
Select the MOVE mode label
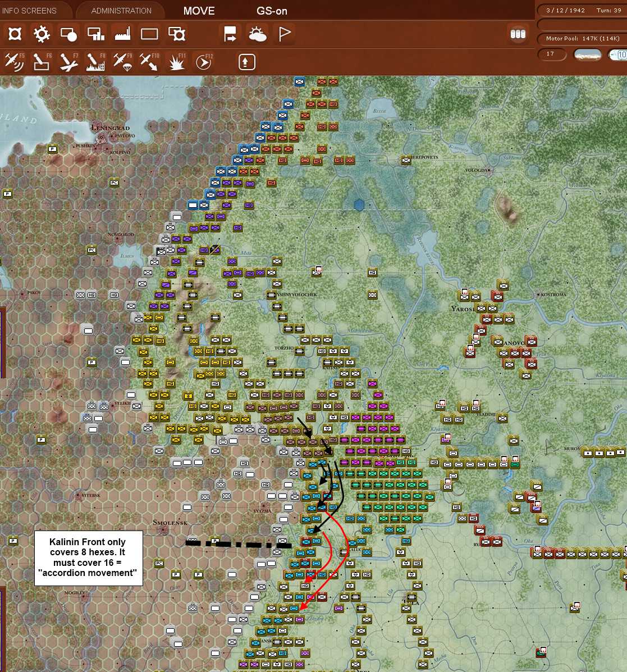coord(199,11)
